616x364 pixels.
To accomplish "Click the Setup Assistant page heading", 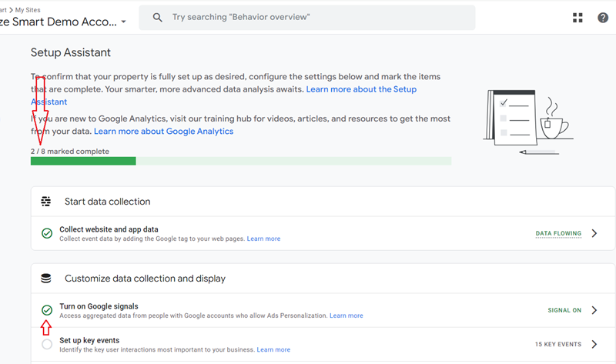I will coord(71,52).
